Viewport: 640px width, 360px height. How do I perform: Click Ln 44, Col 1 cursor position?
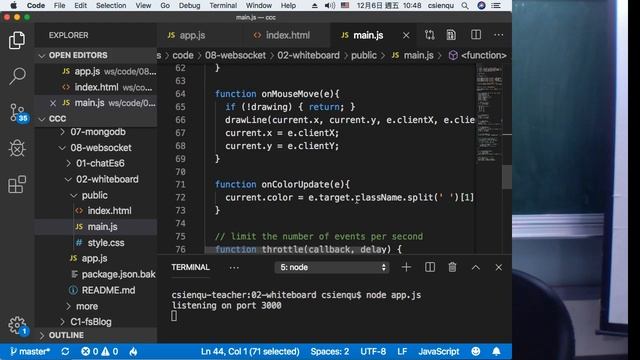click(250, 351)
